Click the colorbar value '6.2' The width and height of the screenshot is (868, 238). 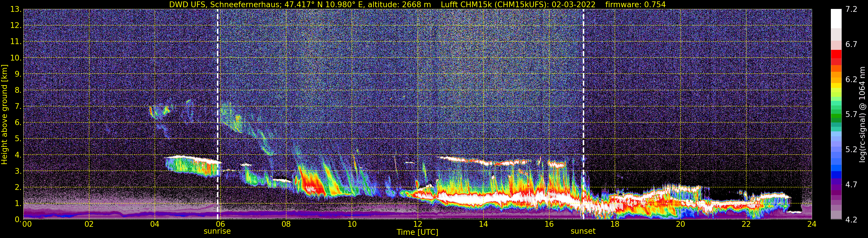[851, 80]
